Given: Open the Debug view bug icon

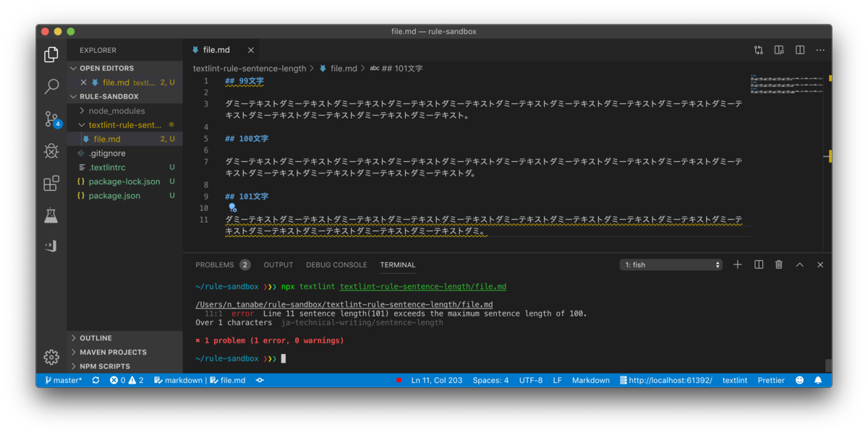Looking at the screenshot, I should (51, 151).
